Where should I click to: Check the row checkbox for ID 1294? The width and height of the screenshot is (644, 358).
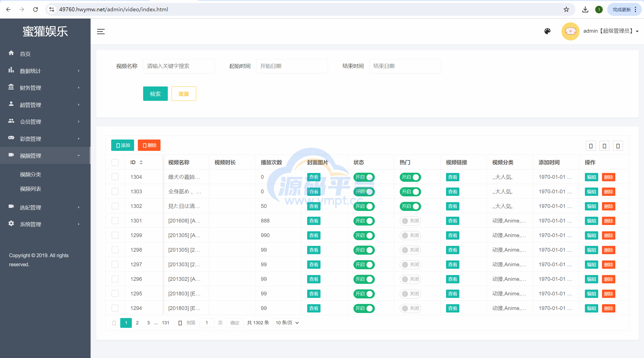(115, 308)
